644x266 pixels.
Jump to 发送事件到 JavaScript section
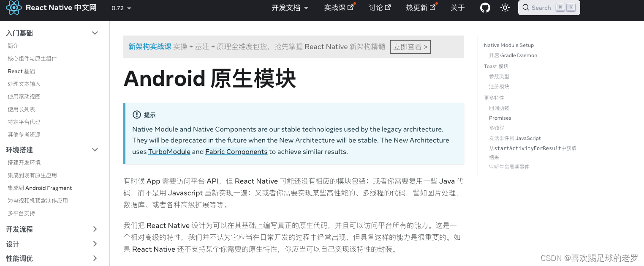coord(515,138)
